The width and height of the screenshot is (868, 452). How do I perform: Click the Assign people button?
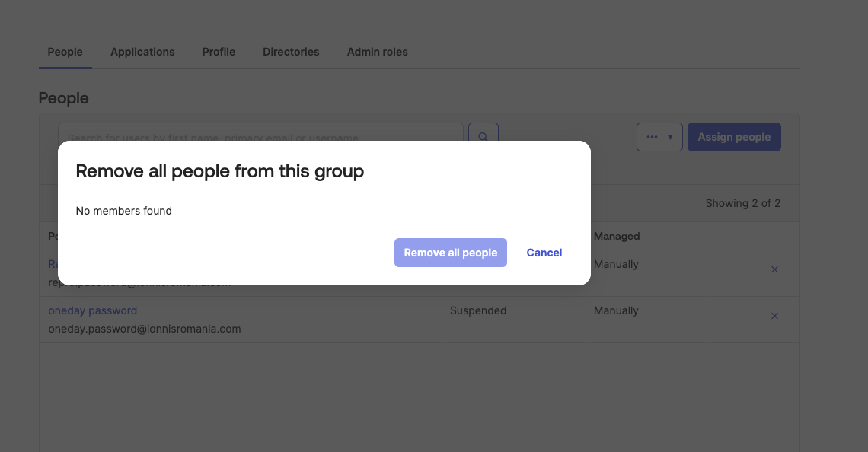tap(734, 137)
